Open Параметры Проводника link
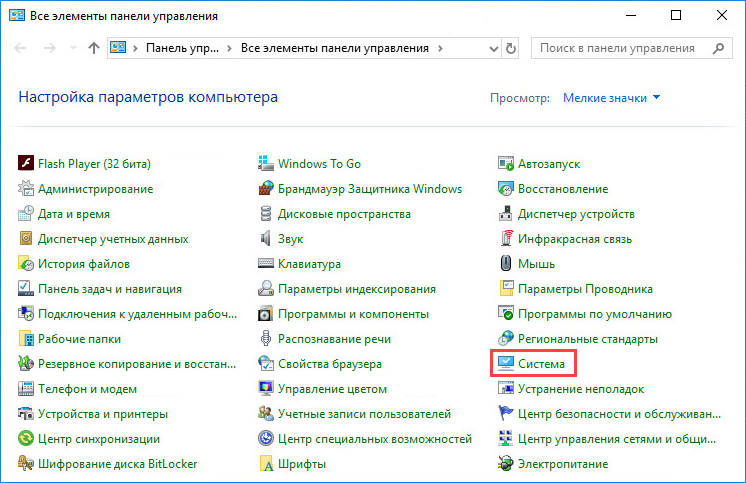 [x=585, y=289]
